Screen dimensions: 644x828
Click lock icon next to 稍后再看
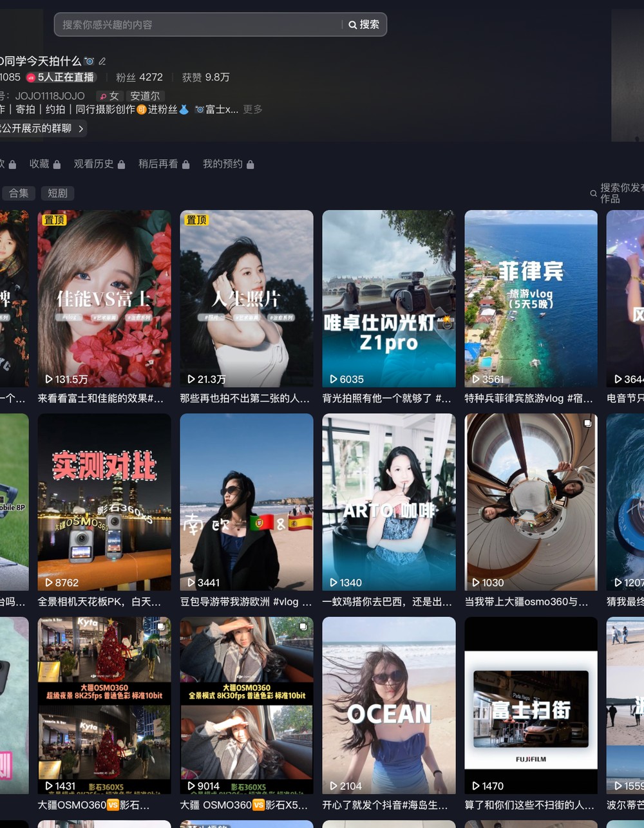[x=185, y=165]
